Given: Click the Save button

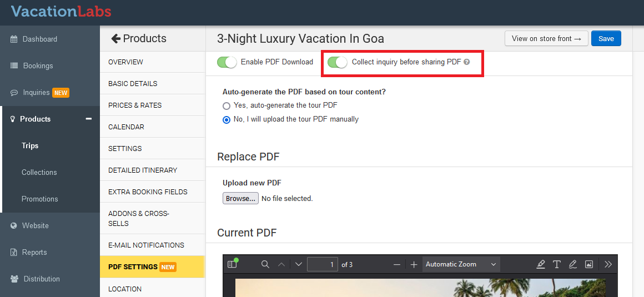Looking at the screenshot, I should pyautogui.click(x=606, y=38).
